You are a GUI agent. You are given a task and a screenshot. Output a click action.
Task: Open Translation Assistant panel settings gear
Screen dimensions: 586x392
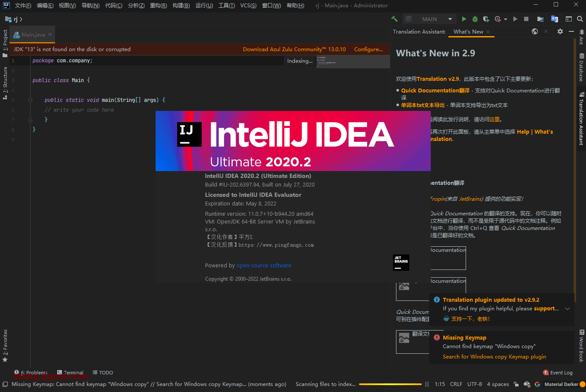pyautogui.click(x=560, y=31)
